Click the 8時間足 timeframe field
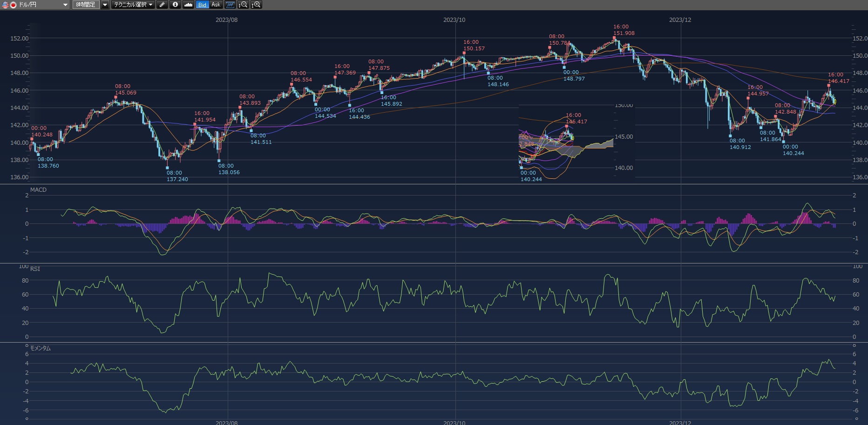Viewport: 868px width, 425px height. 86,5
